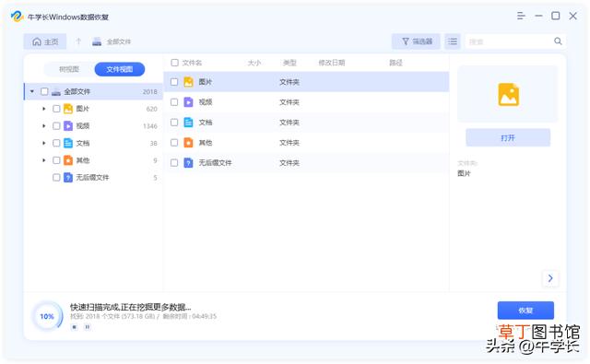Switch to 文件视图 tab
The height and width of the screenshot is (364, 590).
click(x=119, y=69)
